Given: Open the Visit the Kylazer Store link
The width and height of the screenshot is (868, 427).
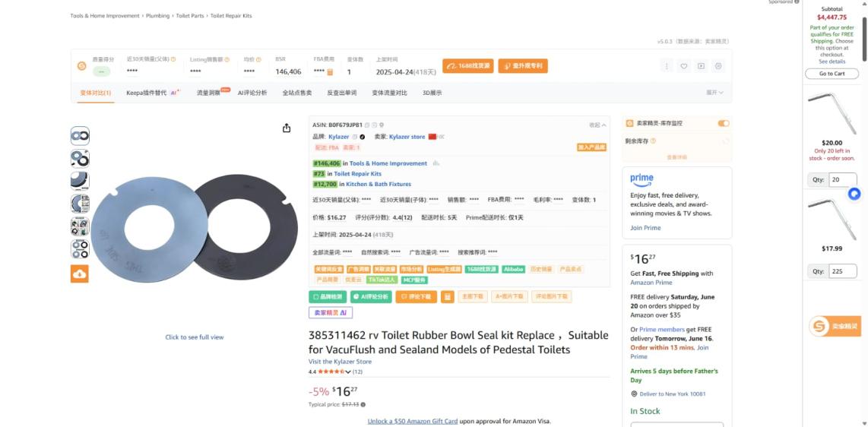Looking at the screenshot, I should [340, 362].
